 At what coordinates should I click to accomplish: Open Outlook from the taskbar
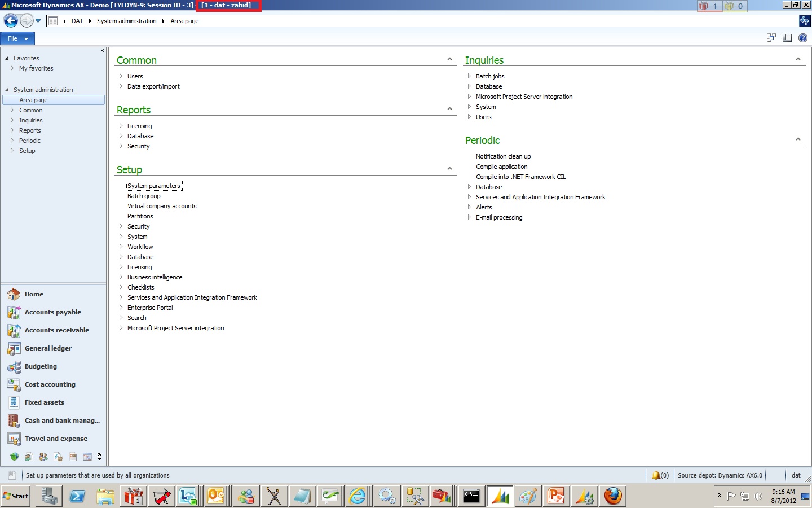216,496
